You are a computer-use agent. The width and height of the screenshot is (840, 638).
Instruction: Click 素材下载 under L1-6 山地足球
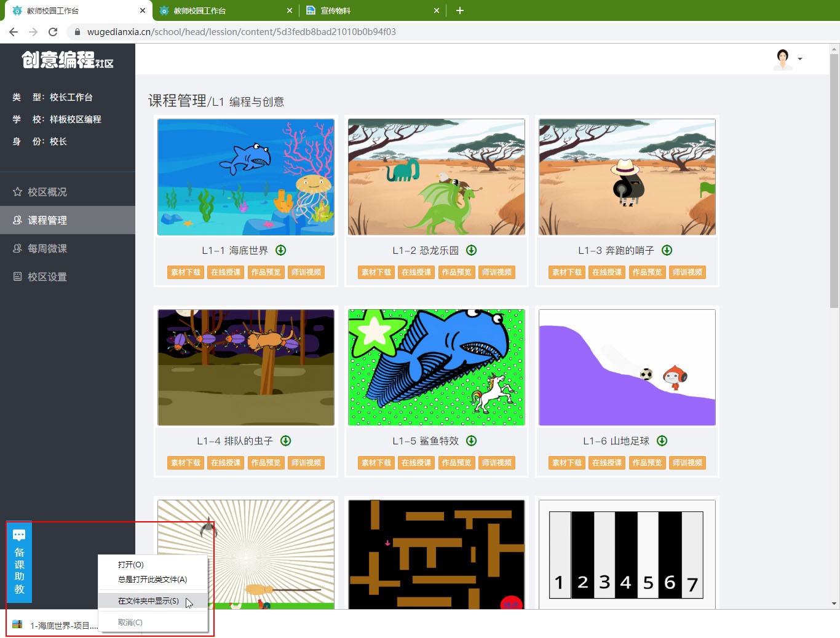[x=567, y=463]
